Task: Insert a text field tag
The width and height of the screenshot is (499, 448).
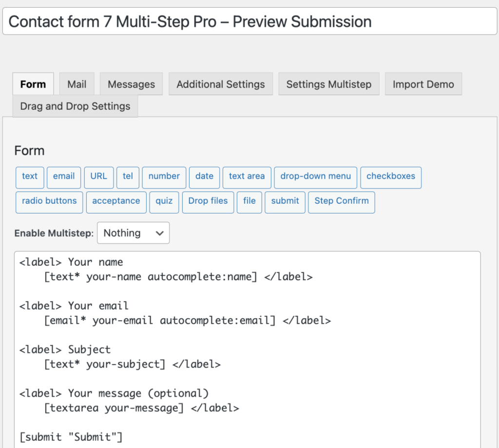Action: (30, 177)
